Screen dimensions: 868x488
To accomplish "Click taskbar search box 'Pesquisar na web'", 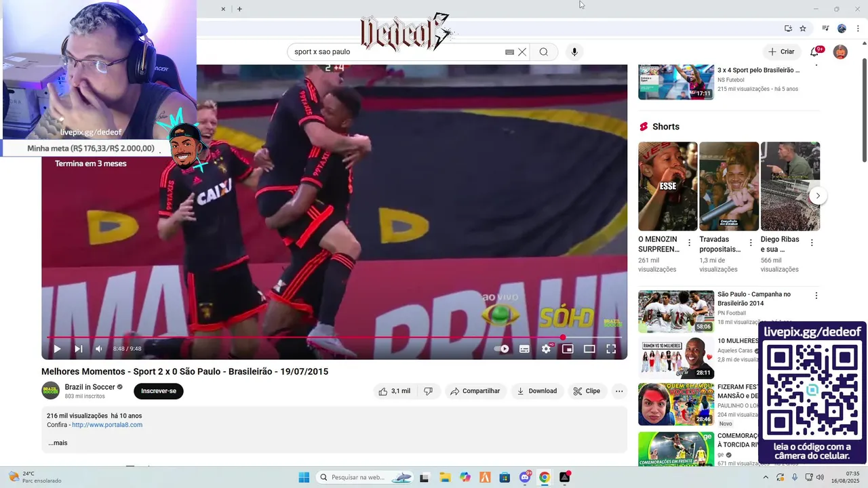I will pos(366,477).
